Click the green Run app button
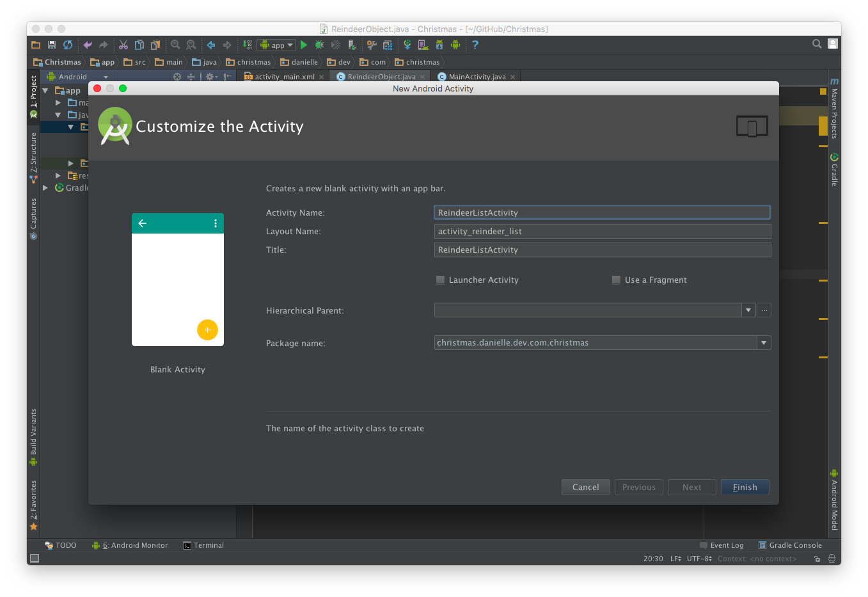The width and height of the screenshot is (868, 597). tap(304, 45)
